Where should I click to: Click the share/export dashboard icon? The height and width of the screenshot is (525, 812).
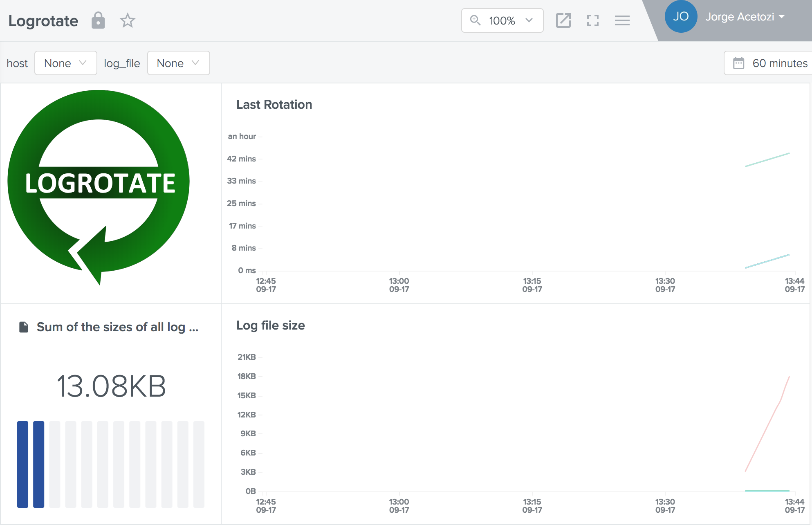[563, 20]
